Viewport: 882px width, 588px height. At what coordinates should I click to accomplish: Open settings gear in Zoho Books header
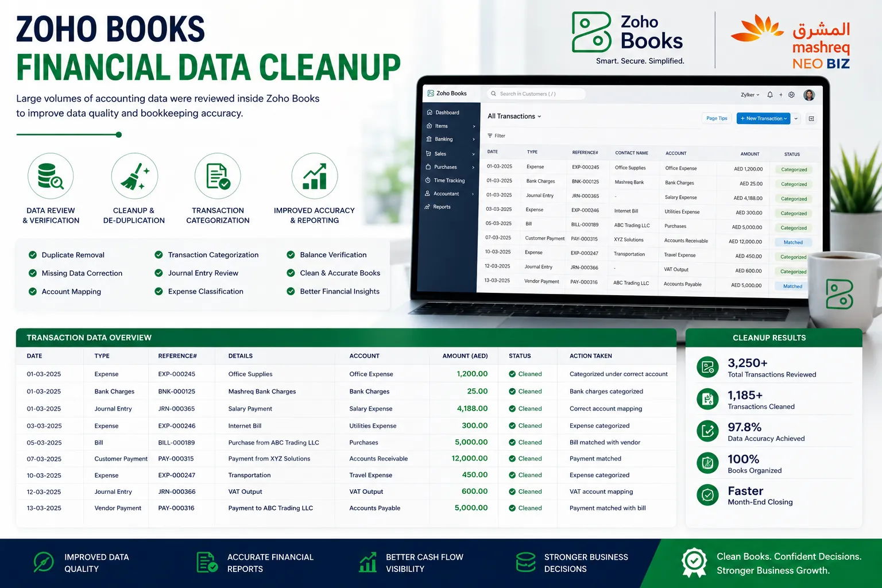coord(791,95)
